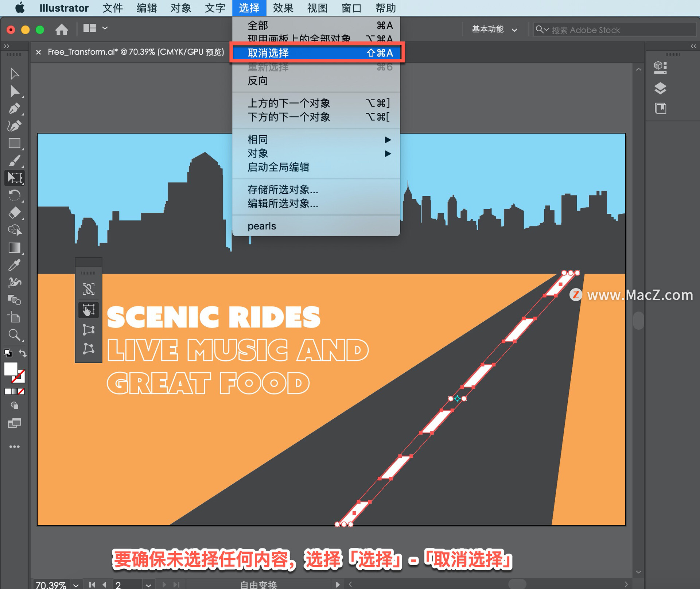Go to previous artboard
The image size is (700, 589).
(105, 584)
